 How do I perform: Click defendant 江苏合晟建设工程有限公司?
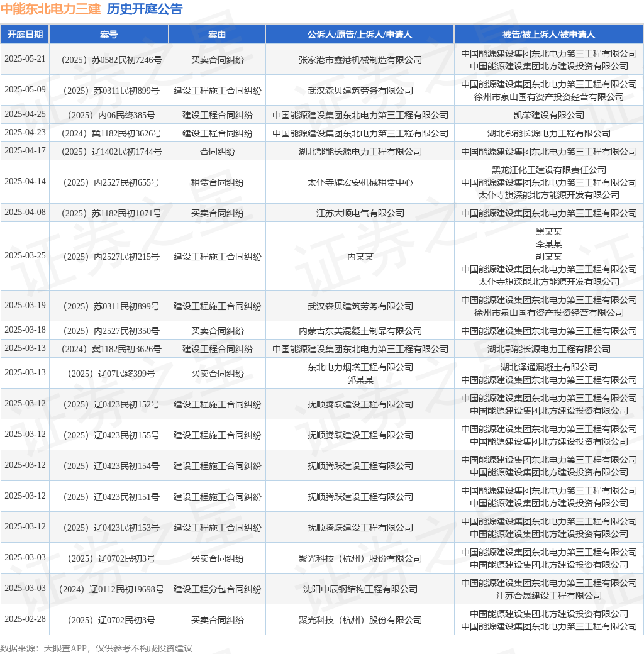tap(549, 596)
